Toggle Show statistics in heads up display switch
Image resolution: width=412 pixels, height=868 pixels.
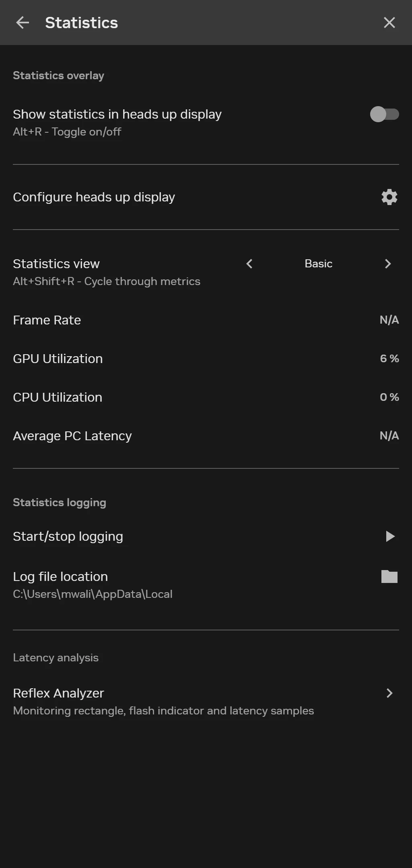click(x=384, y=114)
